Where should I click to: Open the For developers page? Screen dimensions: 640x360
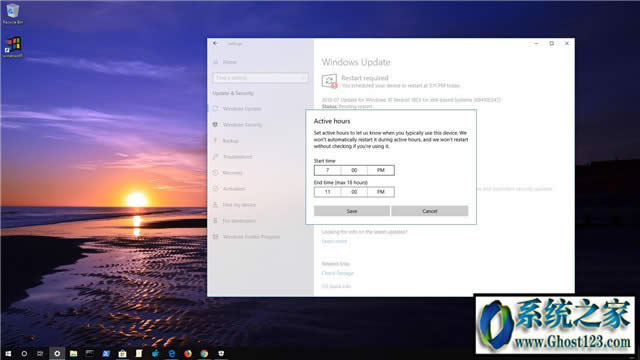pos(239,220)
